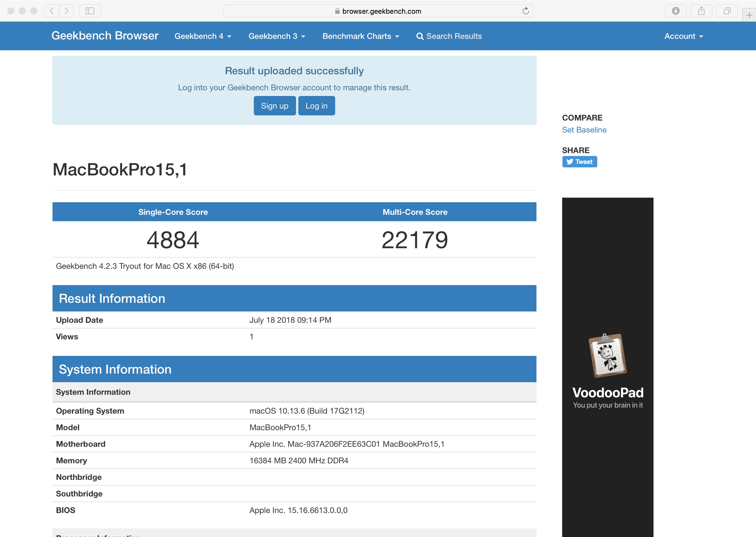
Task: Share result with Tweet button
Action: 579,162
